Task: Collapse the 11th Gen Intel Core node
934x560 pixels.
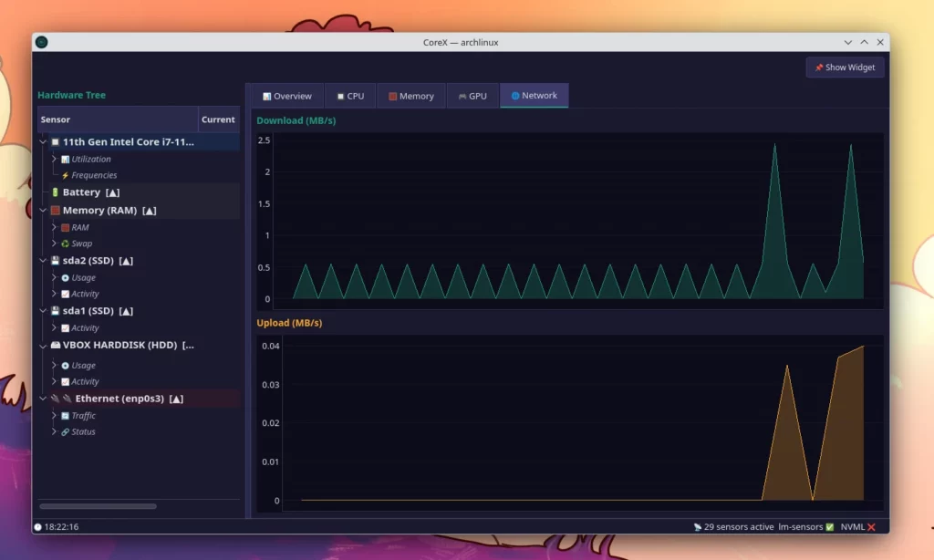Action: pos(43,142)
